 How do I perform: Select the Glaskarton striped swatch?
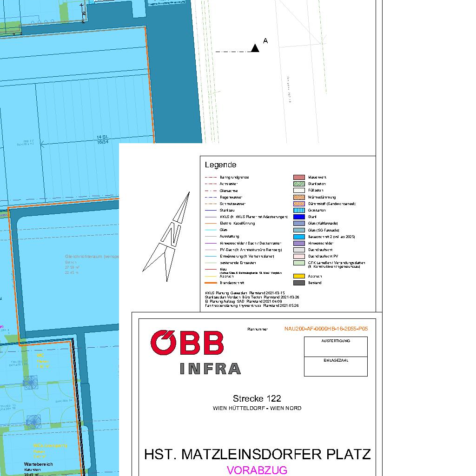click(299, 210)
